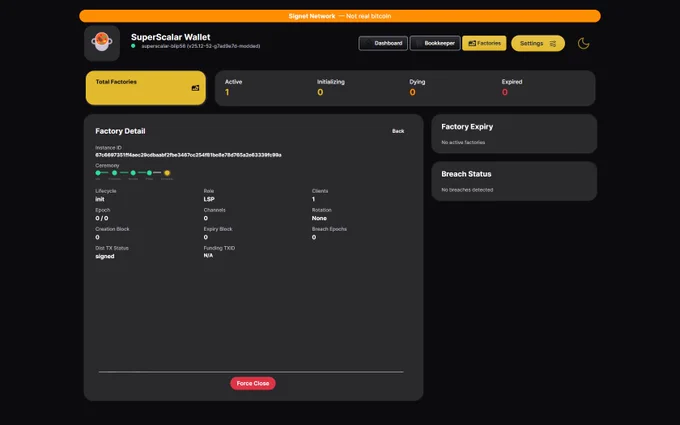The width and height of the screenshot is (680, 425).
Task: Click the Factory Expiry heading
Action: coord(467,127)
